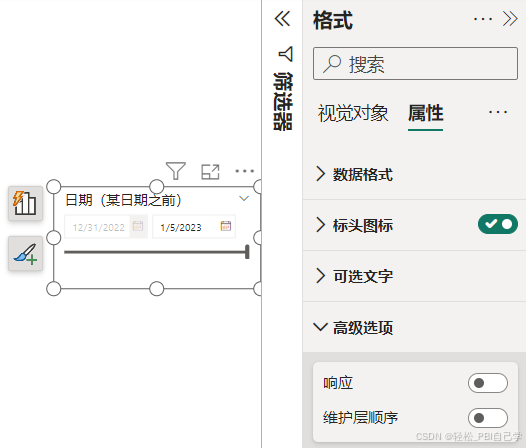Select the 属性 tab
The height and width of the screenshot is (448, 526).
pos(426,113)
